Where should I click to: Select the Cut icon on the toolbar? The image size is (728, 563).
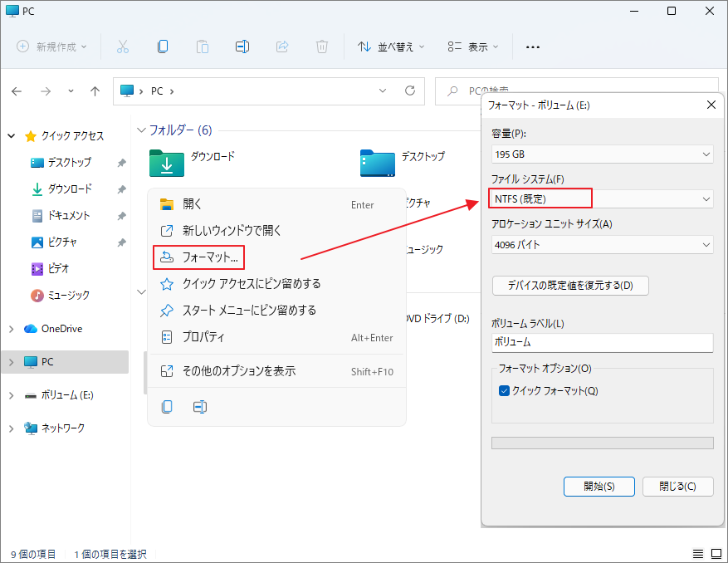(x=123, y=47)
